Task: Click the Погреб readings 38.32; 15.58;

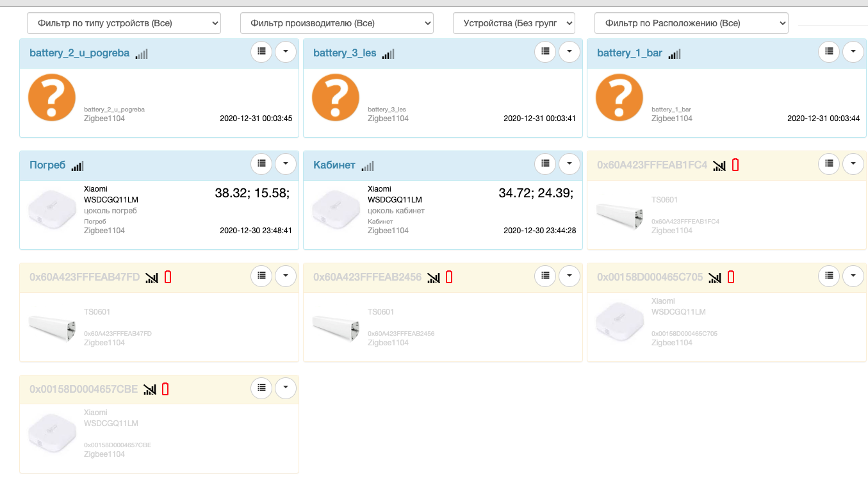Action: (252, 193)
